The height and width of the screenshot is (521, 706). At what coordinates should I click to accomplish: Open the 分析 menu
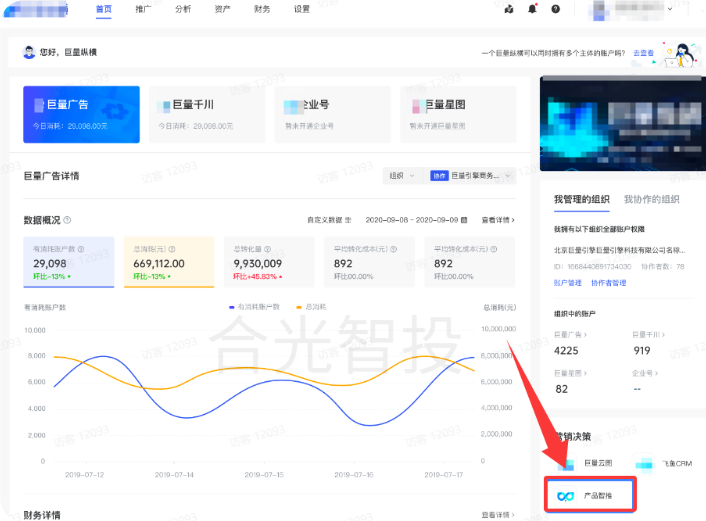(183, 9)
